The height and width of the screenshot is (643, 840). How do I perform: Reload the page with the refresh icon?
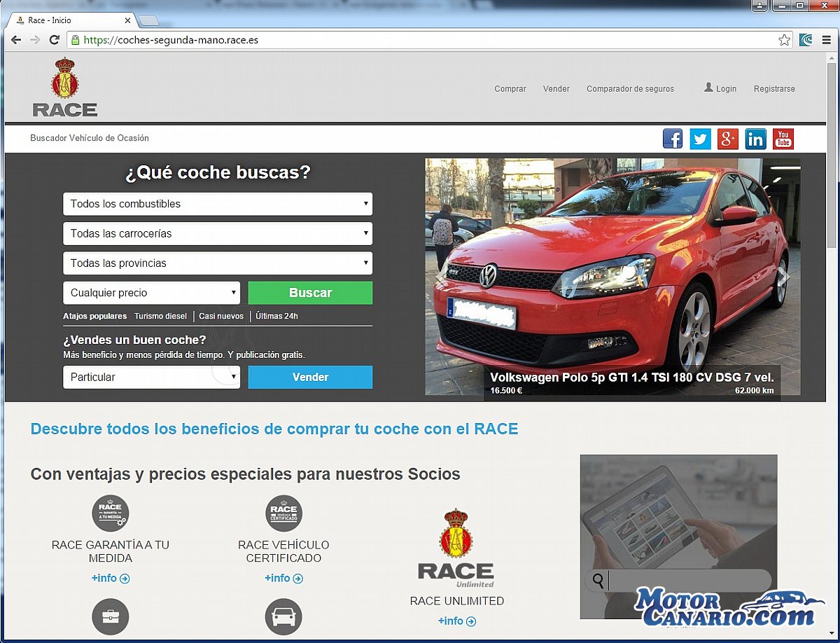[x=54, y=40]
